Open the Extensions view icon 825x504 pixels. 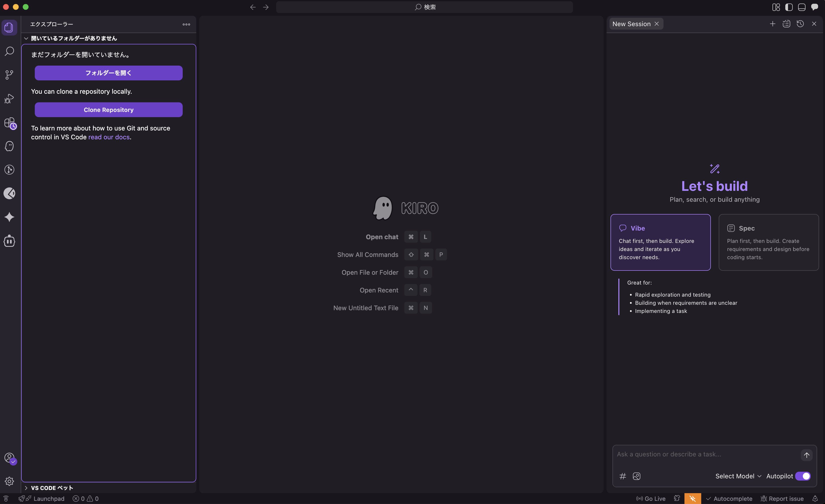click(9, 123)
